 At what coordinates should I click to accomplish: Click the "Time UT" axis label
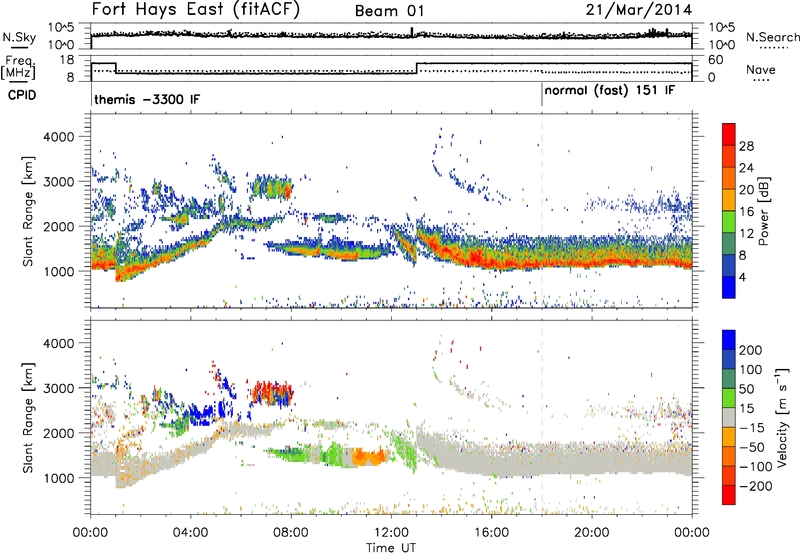pyautogui.click(x=391, y=548)
